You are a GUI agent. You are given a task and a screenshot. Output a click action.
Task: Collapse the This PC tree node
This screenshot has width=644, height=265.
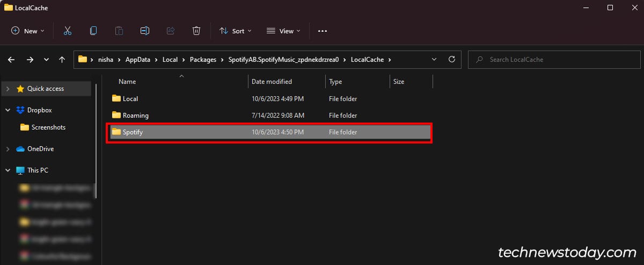click(x=8, y=170)
